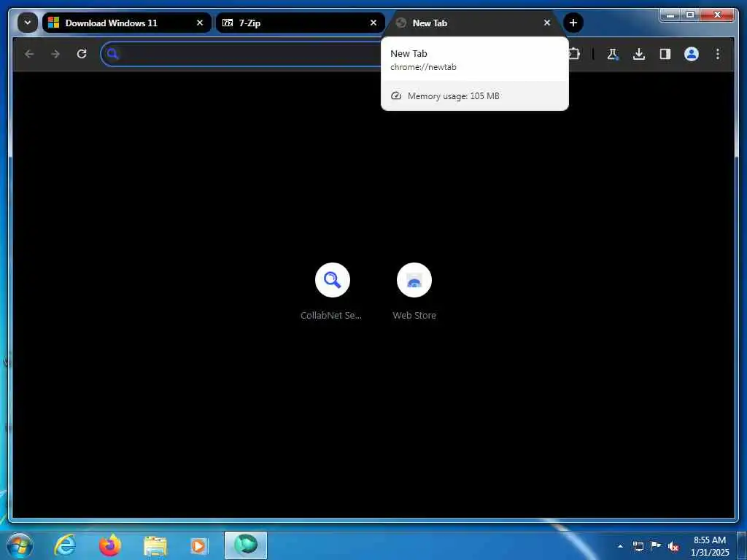Open Action Center flag icon

pyautogui.click(x=656, y=547)
